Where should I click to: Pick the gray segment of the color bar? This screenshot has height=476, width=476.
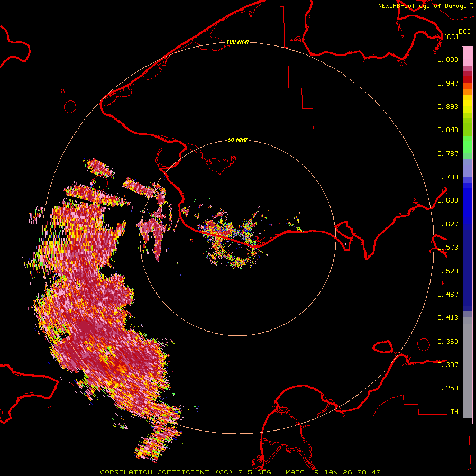coord(467,368)
